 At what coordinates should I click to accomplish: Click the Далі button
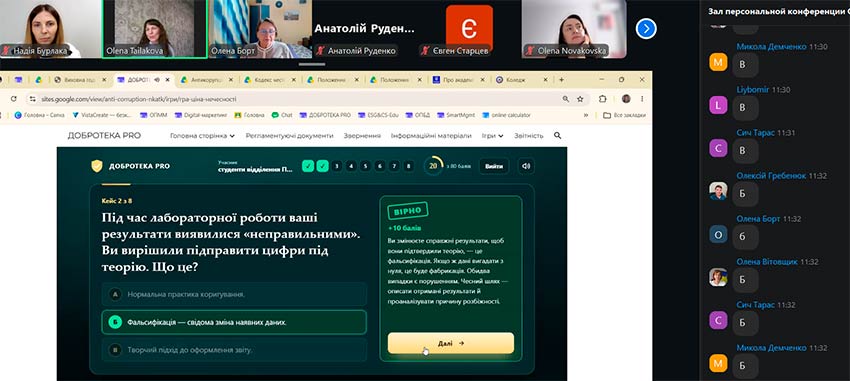450,343
